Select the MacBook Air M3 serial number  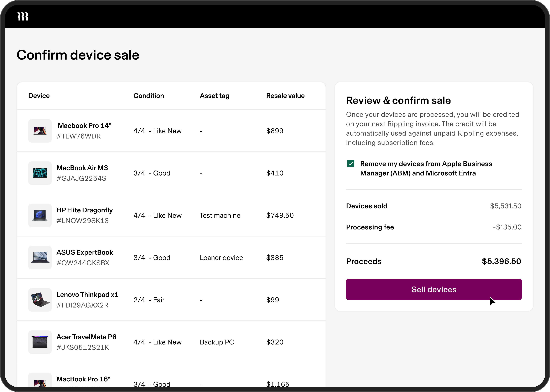[81, 178]
